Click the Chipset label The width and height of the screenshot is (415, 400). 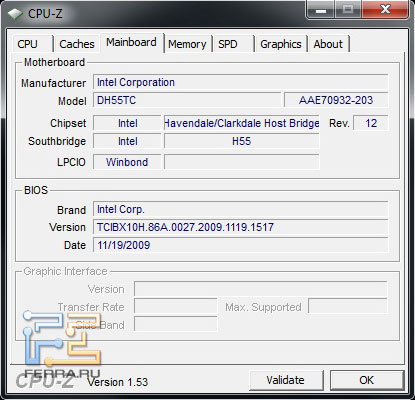pos(68,123)
